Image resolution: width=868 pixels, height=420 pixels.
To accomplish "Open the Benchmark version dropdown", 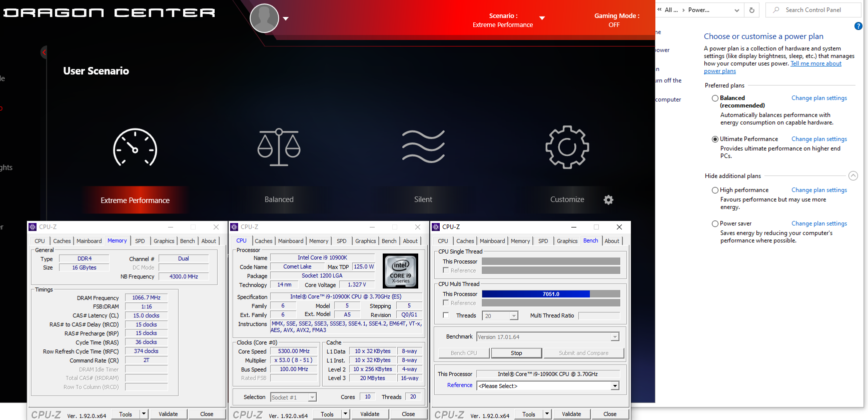I will coord(615,337).
